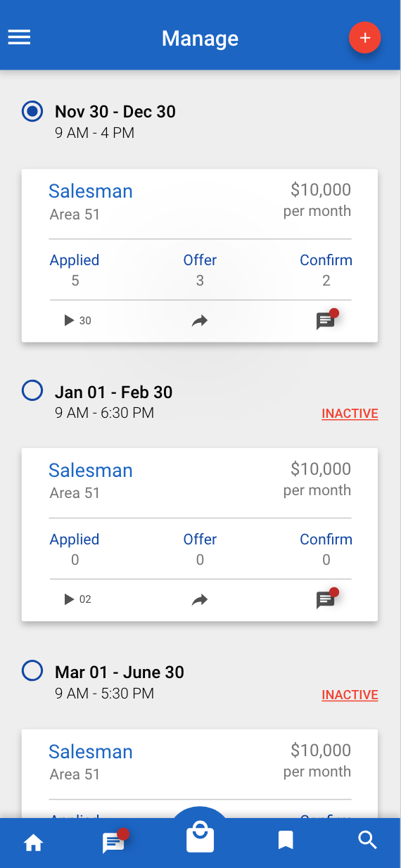The image size is (401, 868).
Task: Click INACTIVE link for Jan 01 - Feb 30
Action: 350,414
